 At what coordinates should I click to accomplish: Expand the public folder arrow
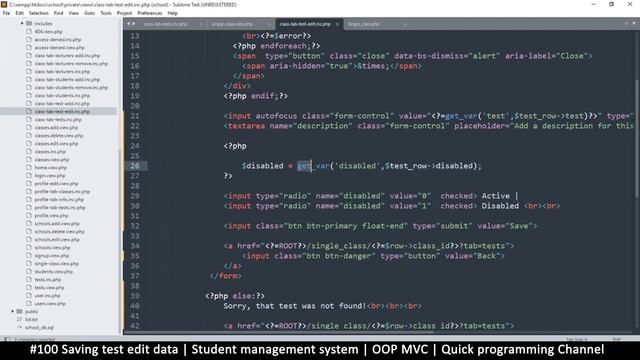click(13, 311)
